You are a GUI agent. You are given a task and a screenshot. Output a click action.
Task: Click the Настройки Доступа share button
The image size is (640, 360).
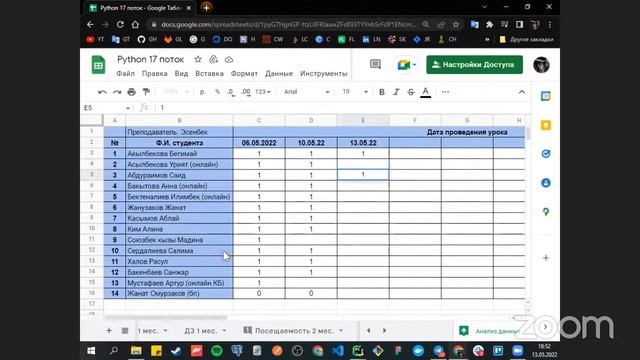pos(474,65)
